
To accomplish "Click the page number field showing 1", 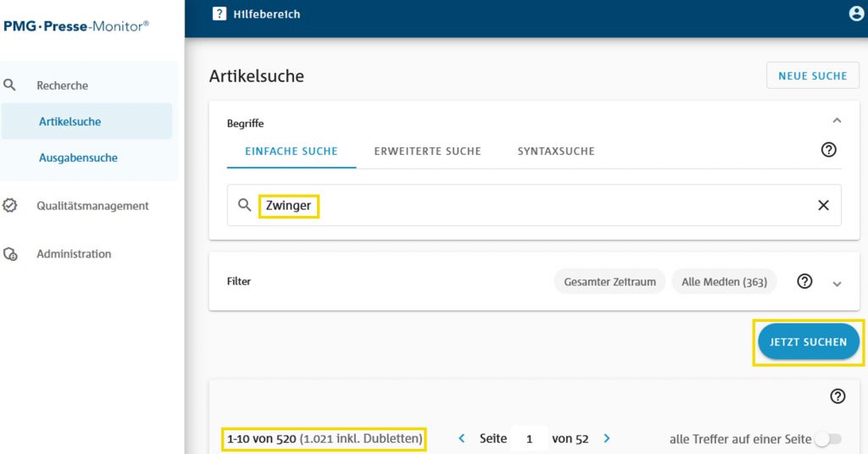I will click(529, 439).
